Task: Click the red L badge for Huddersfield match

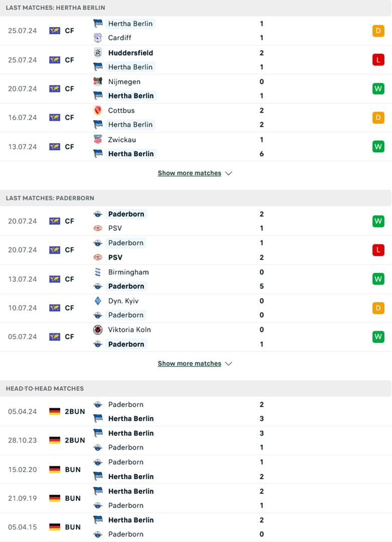Action: 378,60
